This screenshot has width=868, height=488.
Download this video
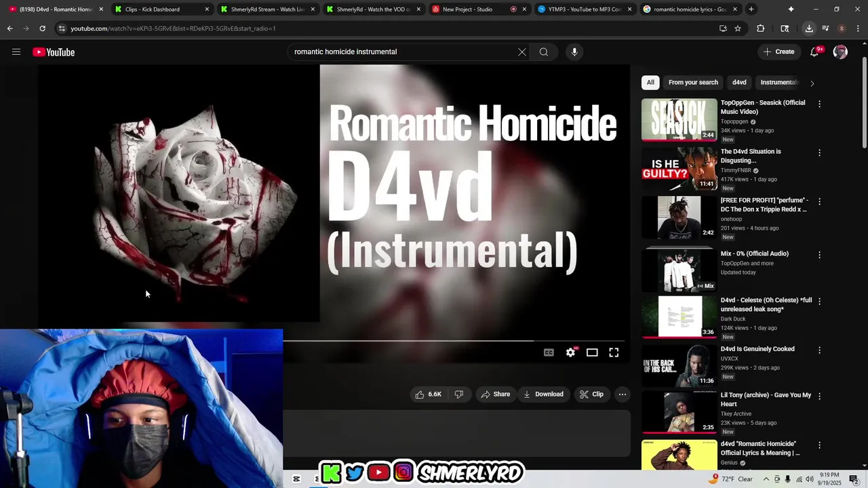coord(543,394)
